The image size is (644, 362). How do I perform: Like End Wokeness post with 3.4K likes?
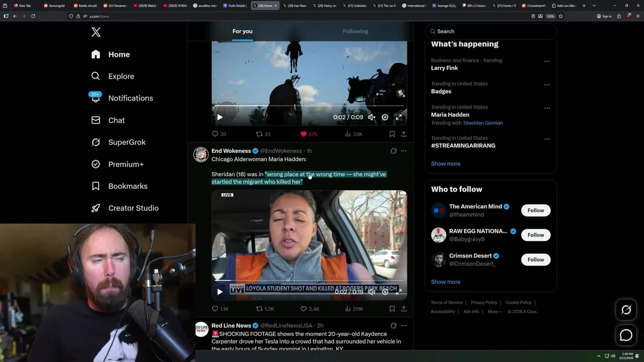310,309
